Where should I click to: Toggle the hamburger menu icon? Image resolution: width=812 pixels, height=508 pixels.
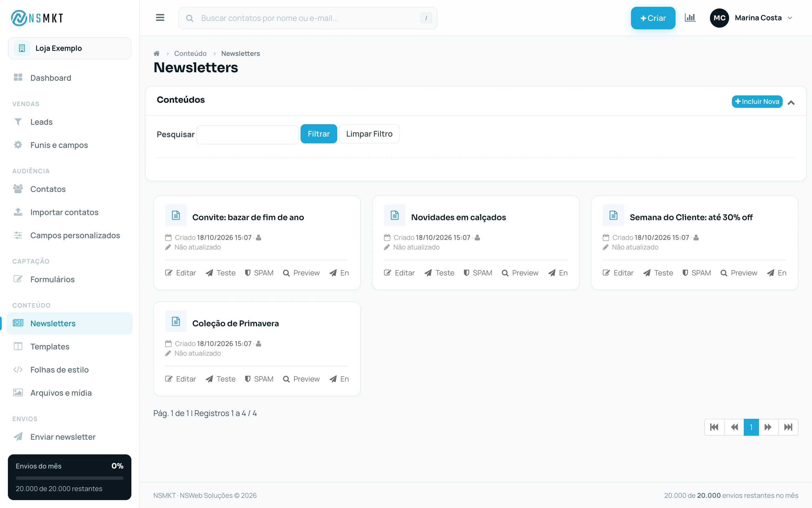[x=160, y=18]
